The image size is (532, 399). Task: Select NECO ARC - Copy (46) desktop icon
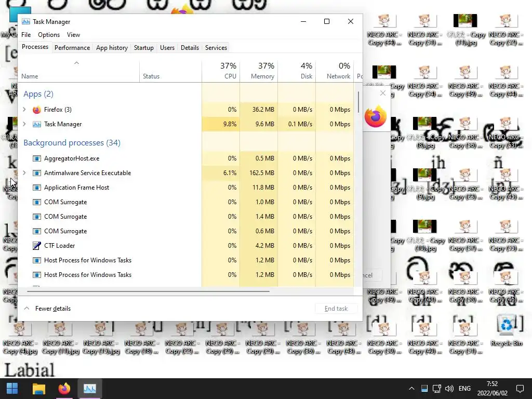[506, 287]
